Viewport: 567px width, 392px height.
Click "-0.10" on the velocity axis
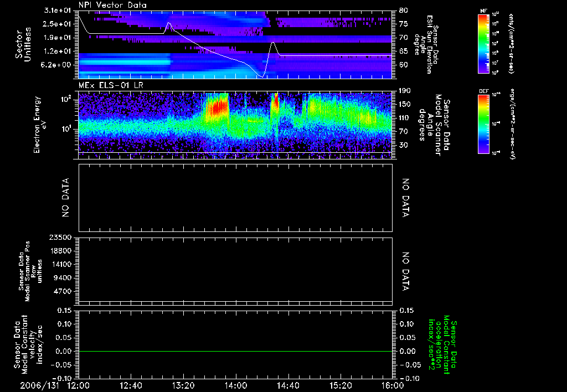click(x=62, y=378)
